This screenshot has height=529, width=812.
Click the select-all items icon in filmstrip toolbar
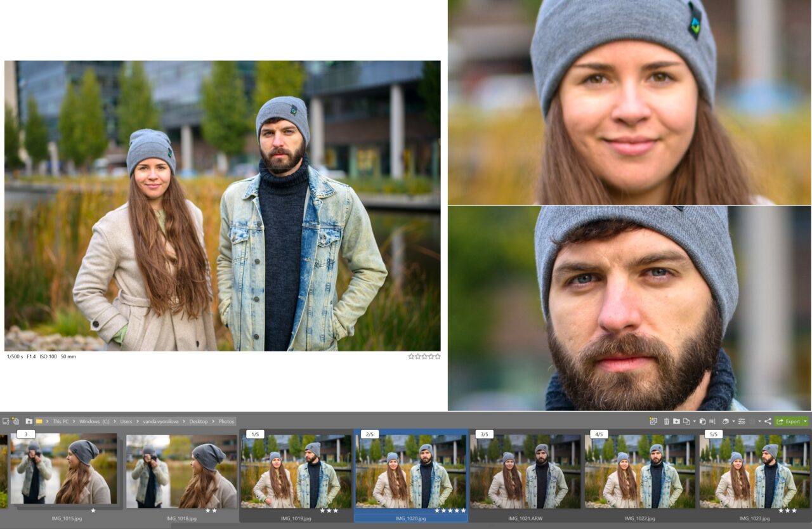click(653, 421)
